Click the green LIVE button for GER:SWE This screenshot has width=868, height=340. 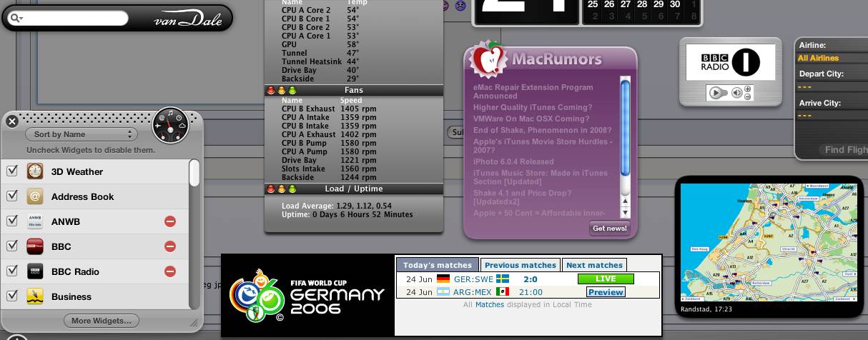pos(606,279)
